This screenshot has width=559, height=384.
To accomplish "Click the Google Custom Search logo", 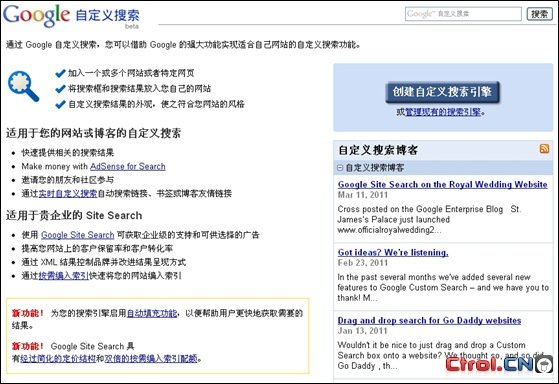I will tap(71, 16).
